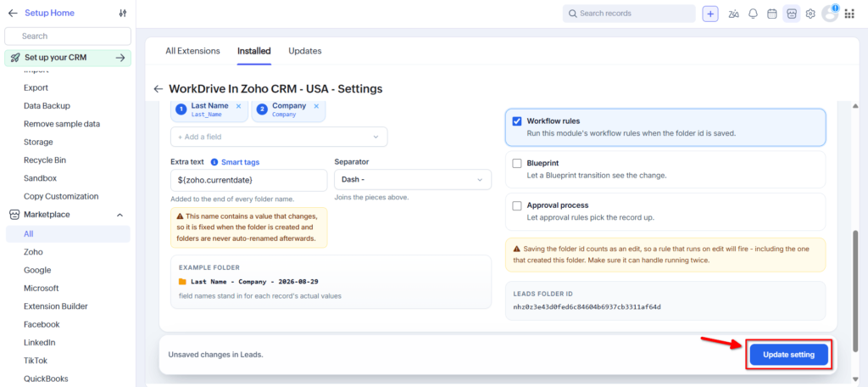Click the plus create-record button
868x387 pixels.
pyautogui.click(x=710, y=14)
